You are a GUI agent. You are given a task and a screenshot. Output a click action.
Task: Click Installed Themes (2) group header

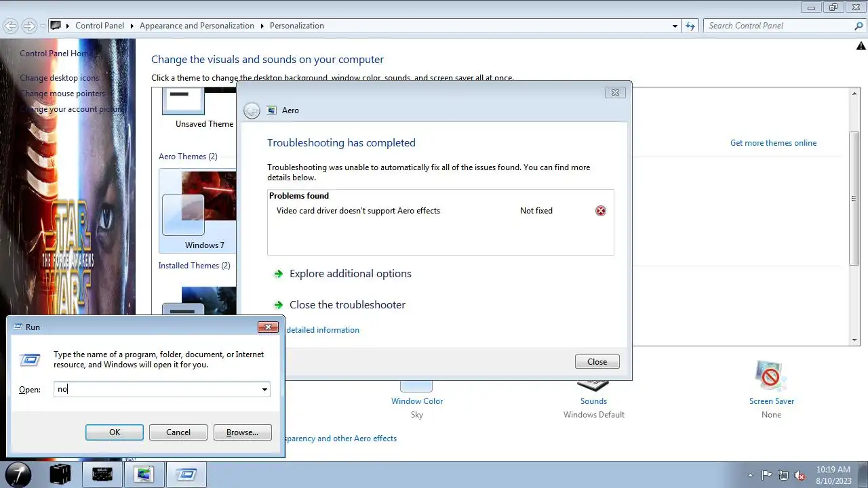click(194, 266)
